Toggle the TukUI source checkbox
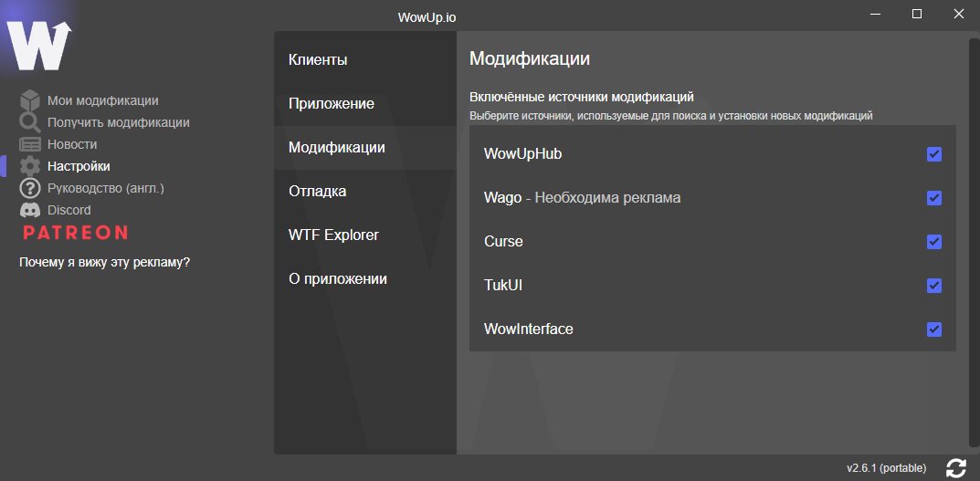The height and width of the screenshot is (481, 980). tap(933, 286)
